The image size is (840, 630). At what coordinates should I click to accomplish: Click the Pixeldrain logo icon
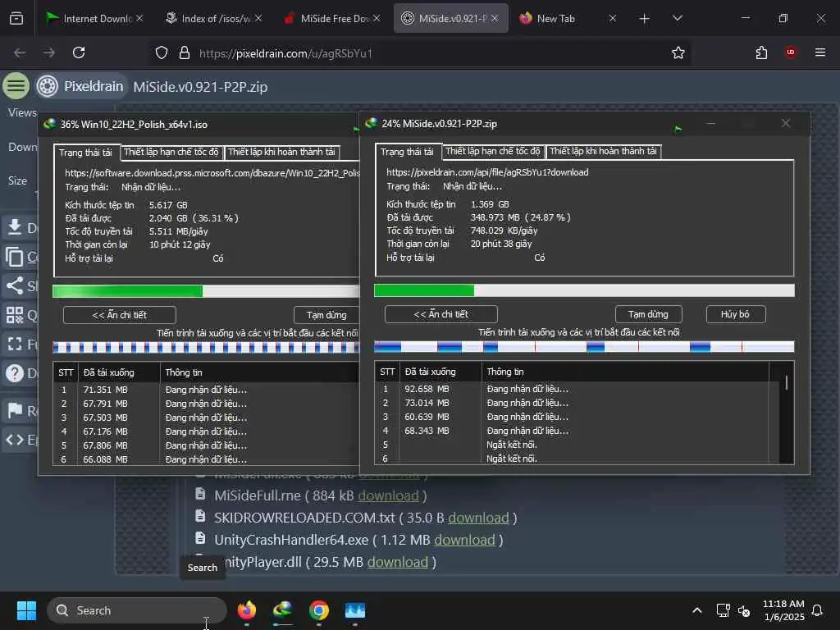pyautogui.click(x=47, y=85)
